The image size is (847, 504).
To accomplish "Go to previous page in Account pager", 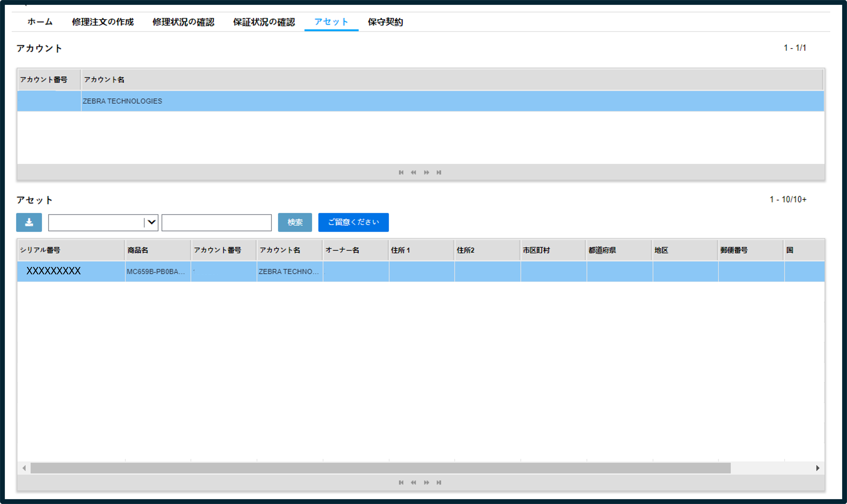I will tap(413, 172).
